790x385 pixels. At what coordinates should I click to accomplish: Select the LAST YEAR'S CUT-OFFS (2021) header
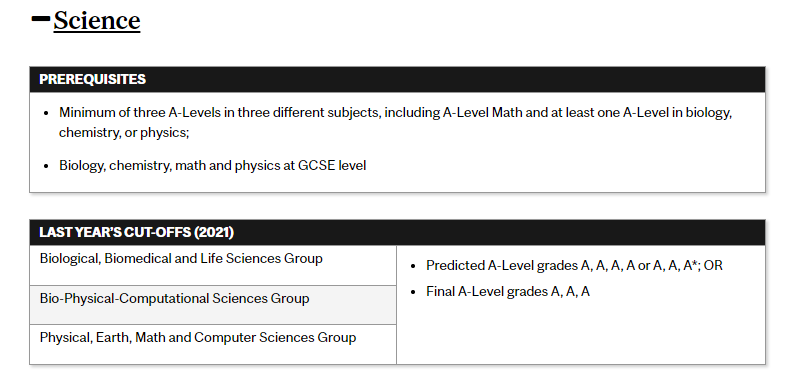coord(397,232)
